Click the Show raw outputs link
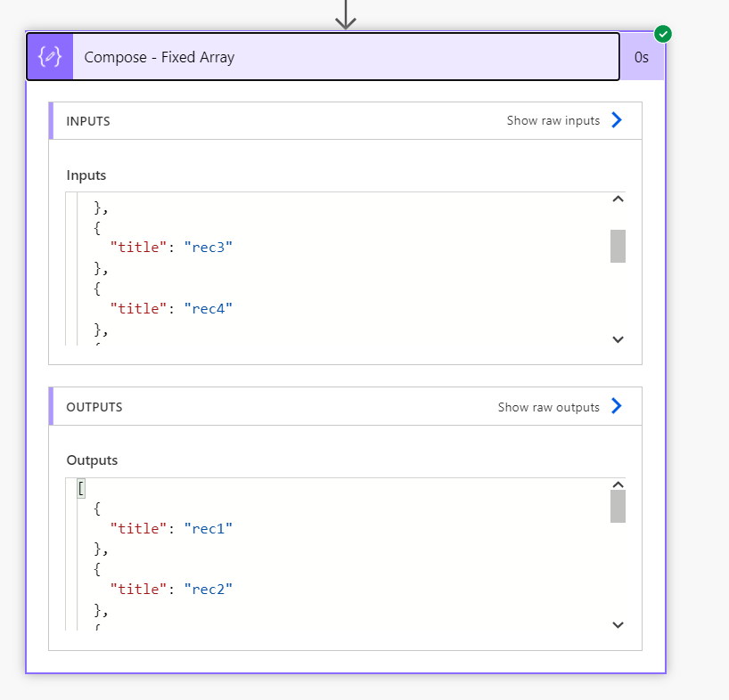This screenshot has width=729, height=700. 549,407
